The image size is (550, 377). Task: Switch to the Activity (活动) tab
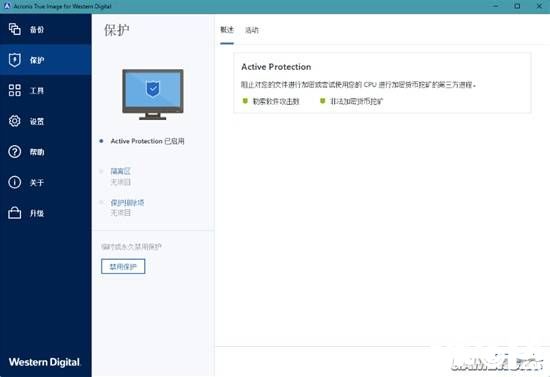pyautogui.click(x=251, y=30)
